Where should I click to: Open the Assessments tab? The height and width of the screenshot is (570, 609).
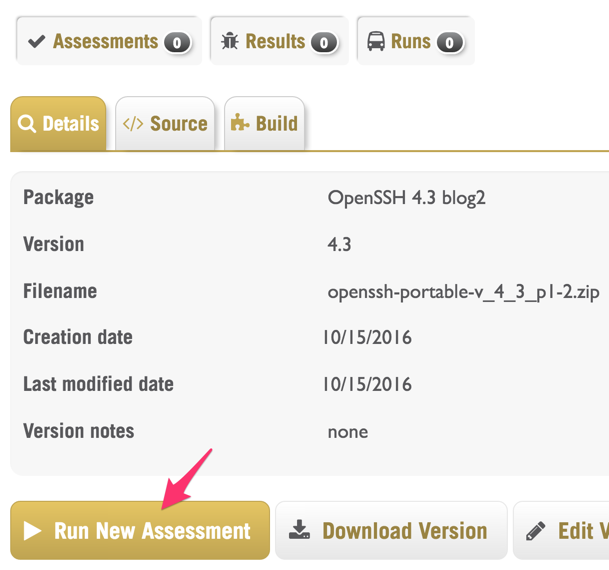click(109, 41)
